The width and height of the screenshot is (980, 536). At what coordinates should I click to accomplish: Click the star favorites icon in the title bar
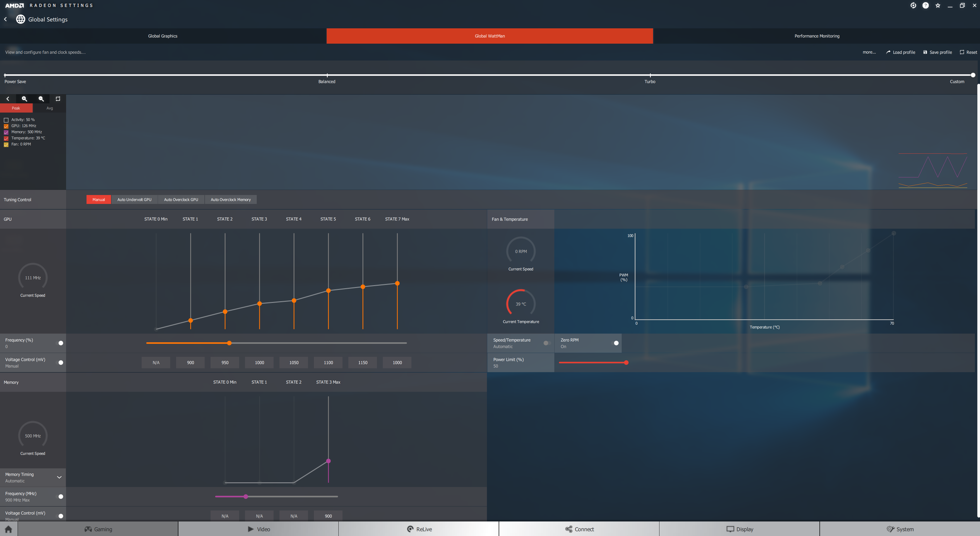tap(938, 5)
